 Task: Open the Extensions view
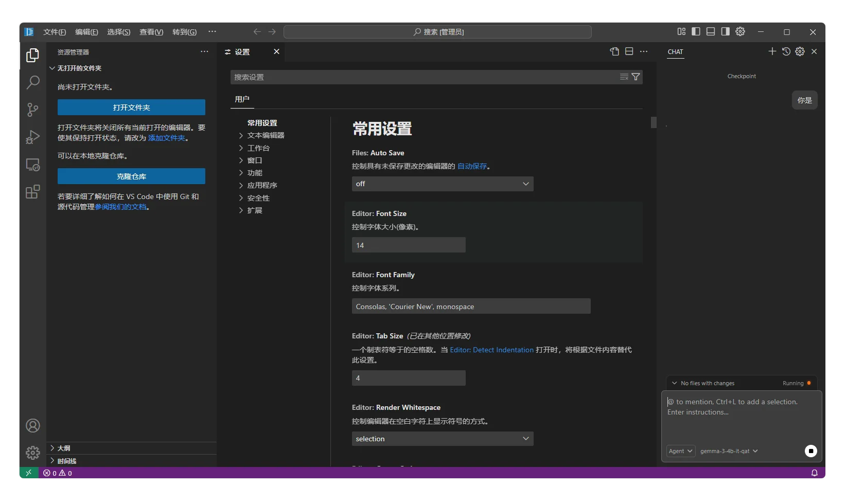(x=32, y=192)
